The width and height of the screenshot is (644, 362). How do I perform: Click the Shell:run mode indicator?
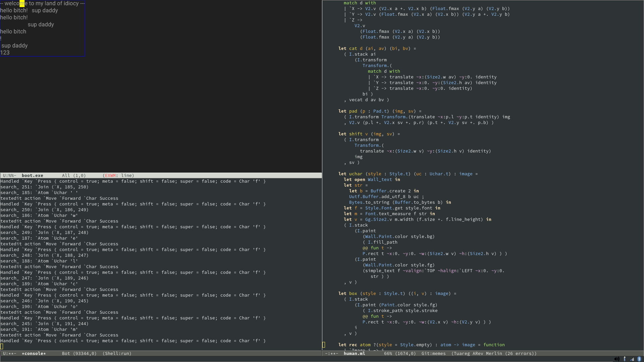tap(117, 354)
